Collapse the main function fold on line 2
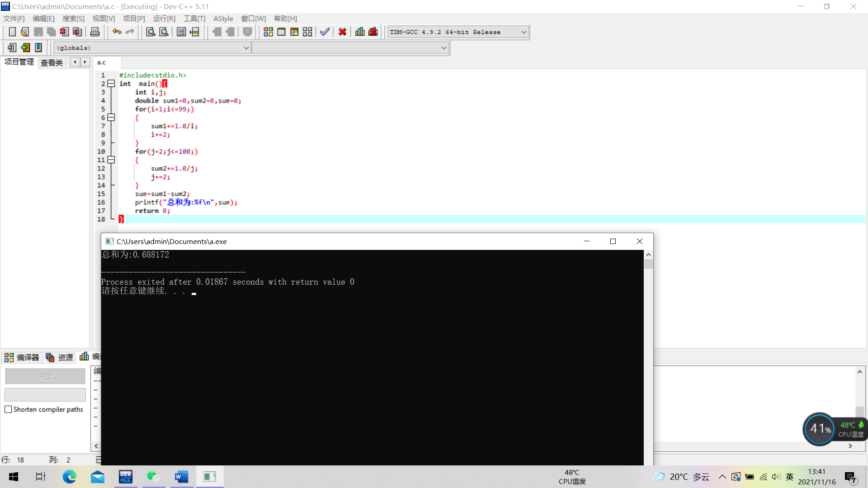868x488 pixels. [x=111, y=84]
